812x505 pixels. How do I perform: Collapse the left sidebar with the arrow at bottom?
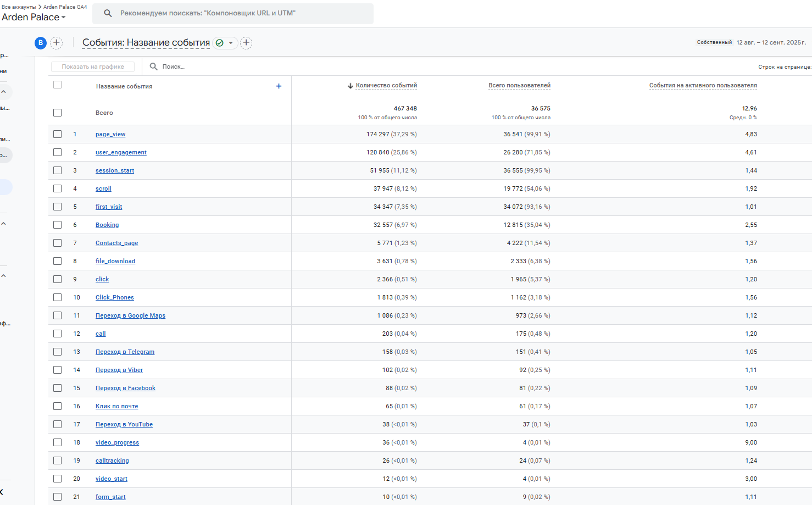[2, 492]
